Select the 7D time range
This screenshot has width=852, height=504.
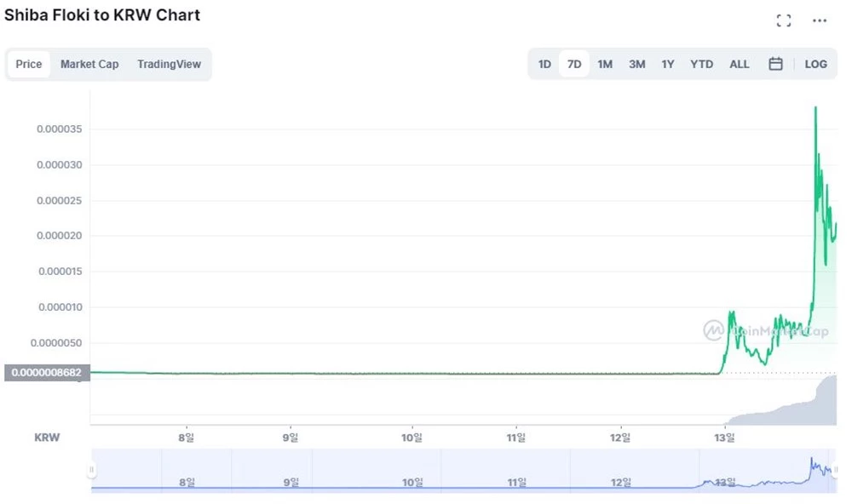574,64
